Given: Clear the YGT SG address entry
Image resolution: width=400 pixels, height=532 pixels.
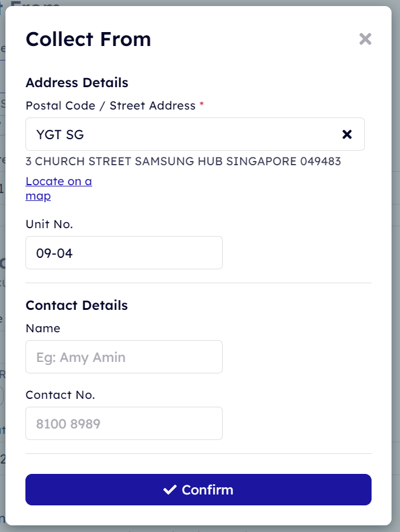Looking at the screenshot, I should pos(347,134).
